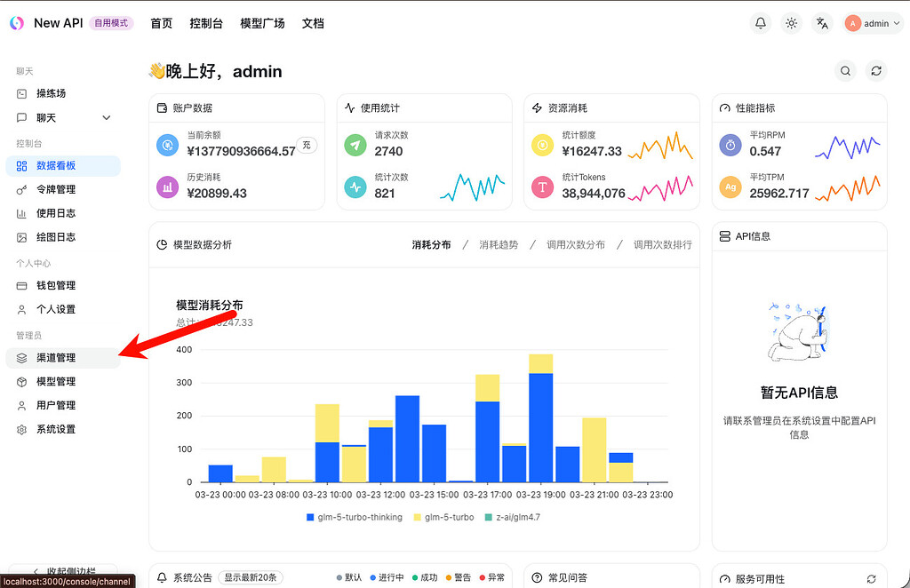Click the 暂无API信息 text
Screen dimensions: 910x588
click(799, 393)
